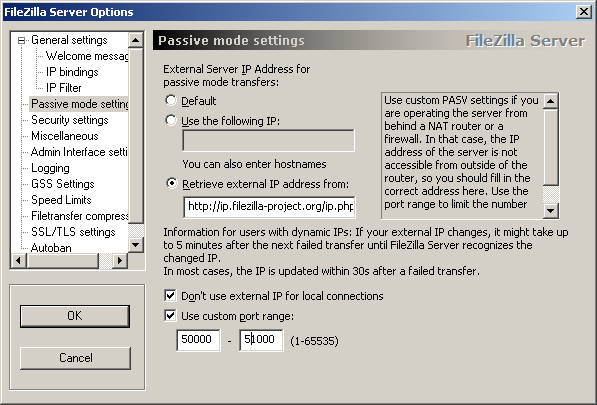Click help text scrollbar up arrow
The height and width of the screenshot is (405, 597).
551,101
